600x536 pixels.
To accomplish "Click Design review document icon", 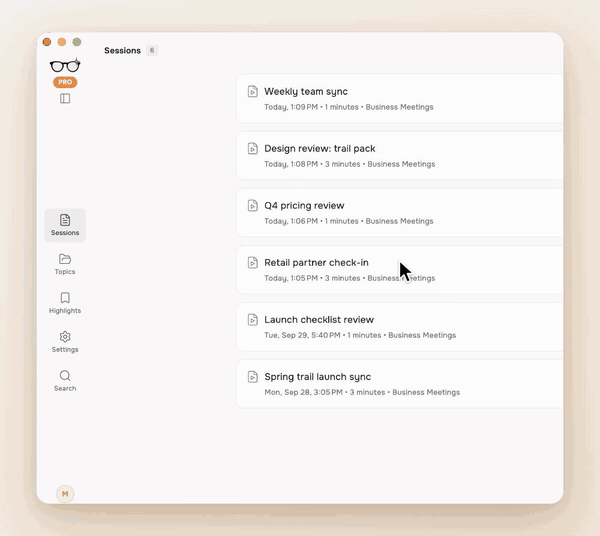I will click(253, 149).
